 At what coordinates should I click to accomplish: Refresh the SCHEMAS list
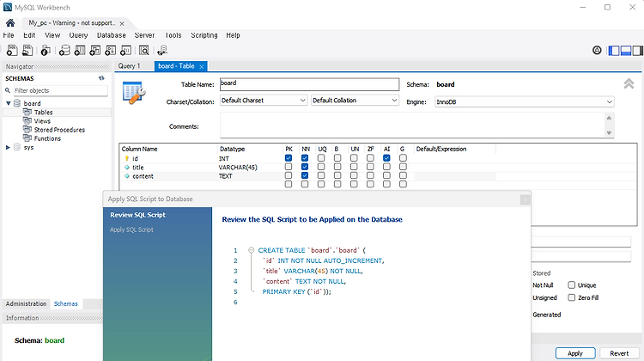pyautogui.click(x=101, y=78)
